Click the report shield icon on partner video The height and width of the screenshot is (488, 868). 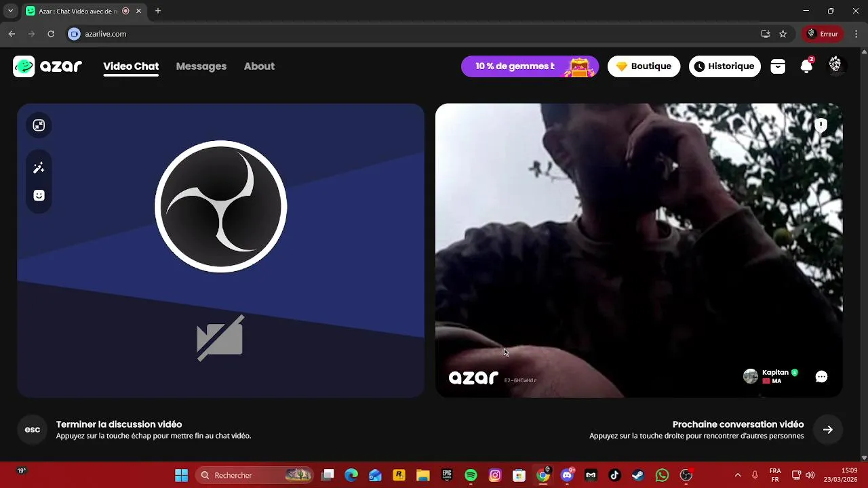pyautogui.click(x=821, y=125)
